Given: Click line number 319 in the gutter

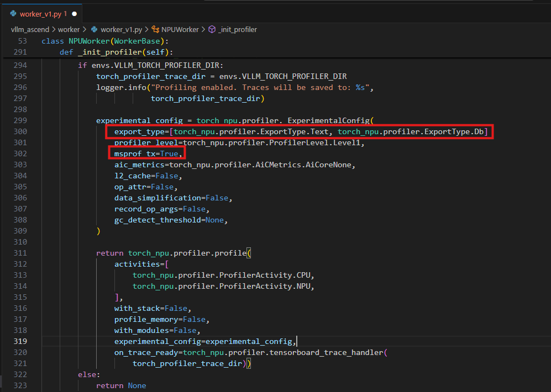Looking at the screenshot, I should pos(20,341).
